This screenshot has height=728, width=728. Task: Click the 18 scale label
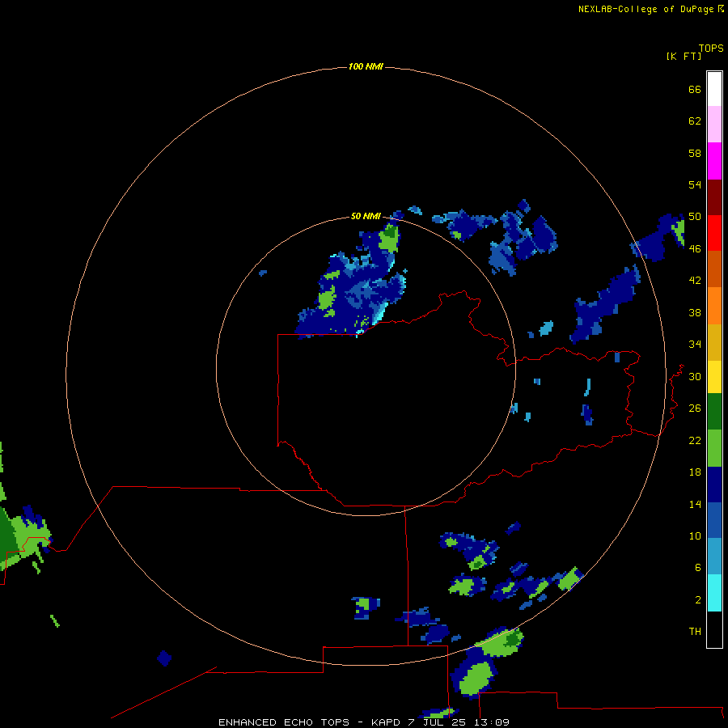click(x=695, y=472)
